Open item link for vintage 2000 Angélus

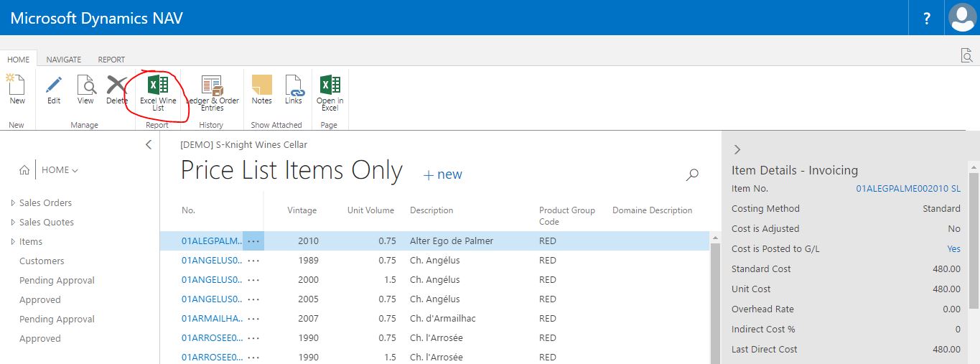click(212, 280)
